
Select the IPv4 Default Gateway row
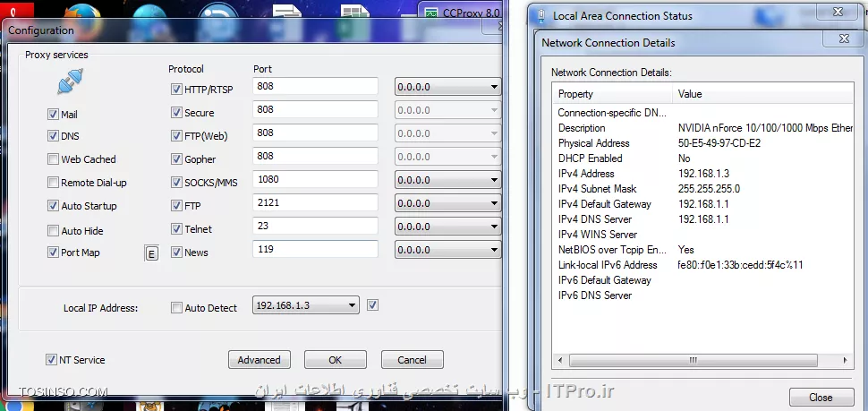point(703,204)
